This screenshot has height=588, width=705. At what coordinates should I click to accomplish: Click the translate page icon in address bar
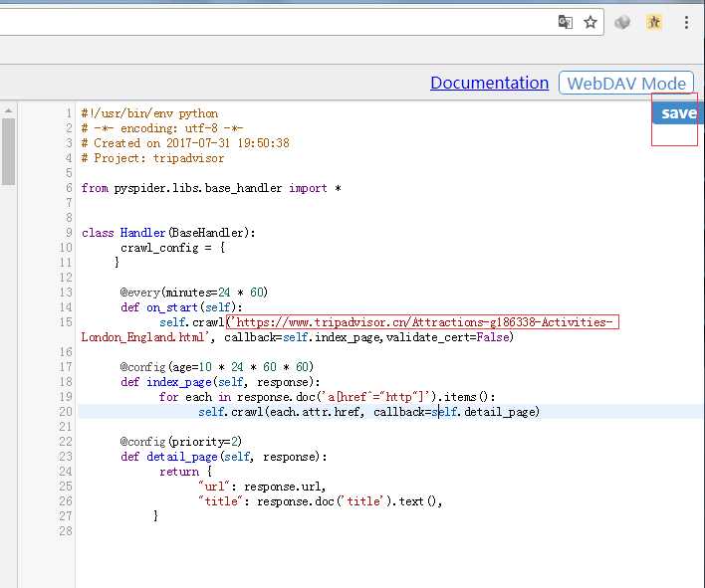(x=566, y=22)
